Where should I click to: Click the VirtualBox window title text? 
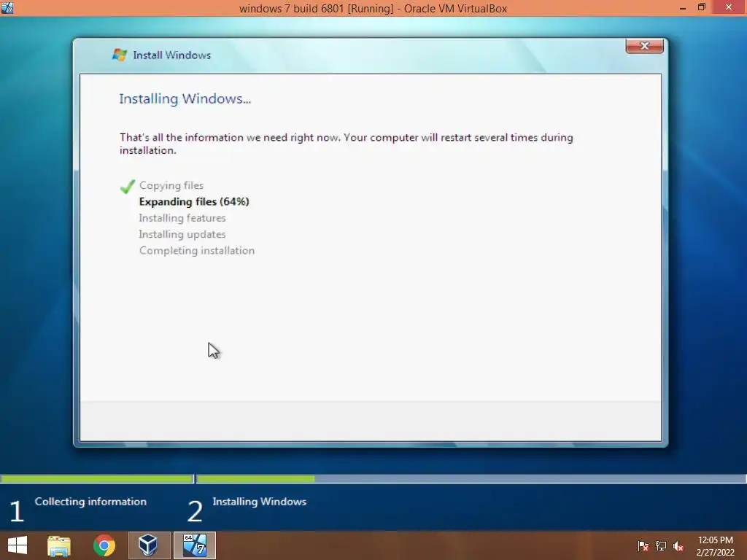(373, 9)
